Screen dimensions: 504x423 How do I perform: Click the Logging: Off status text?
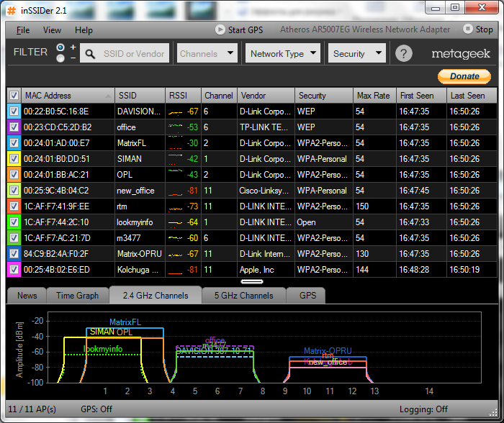423,409
